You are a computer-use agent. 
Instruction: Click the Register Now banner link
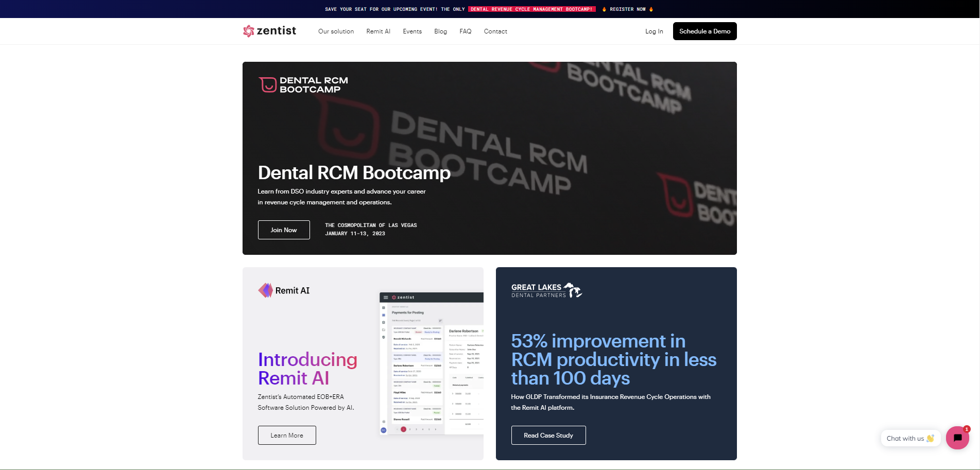628,9
